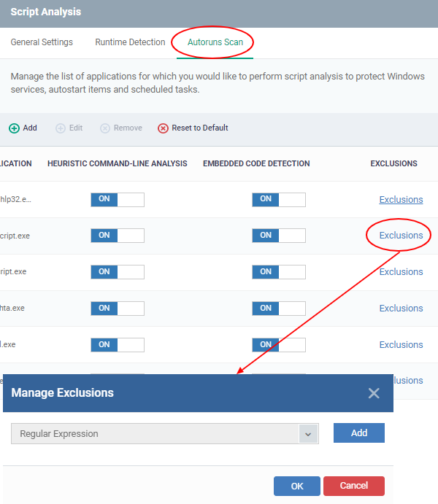Image resolution: width=438 pixels, height=504 pixels.
Task: Toggle embedded code detection for cript.exe row
Action: [278, 236]
